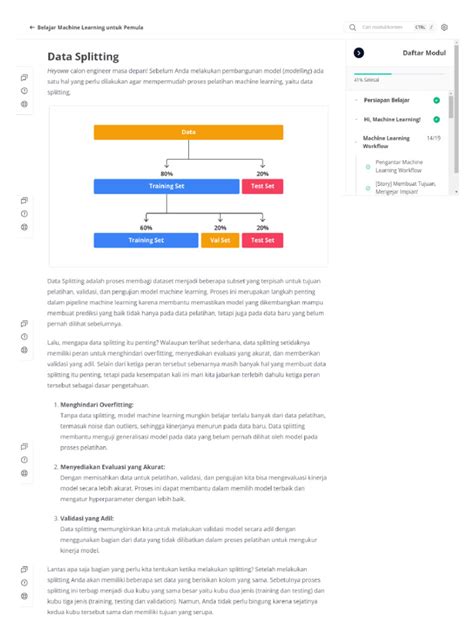Viewport: 474px width, 632px height.
Task: Open the [Story] Membuat Tujuan, Mengejar Impian lesson
Action: [405, 188]
